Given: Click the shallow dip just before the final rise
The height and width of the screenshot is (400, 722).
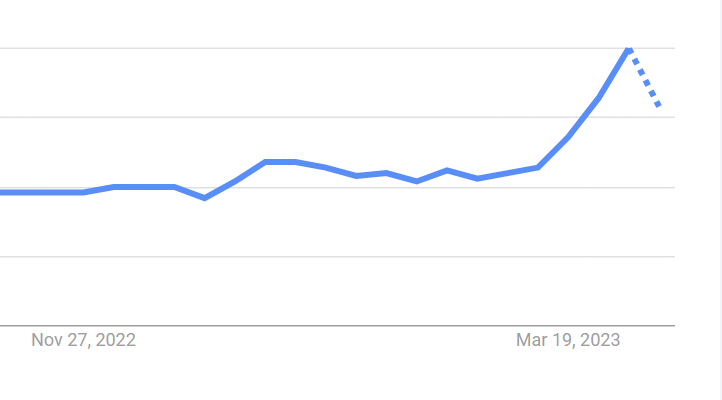Looking at the screenshot, I should point(477,179).
